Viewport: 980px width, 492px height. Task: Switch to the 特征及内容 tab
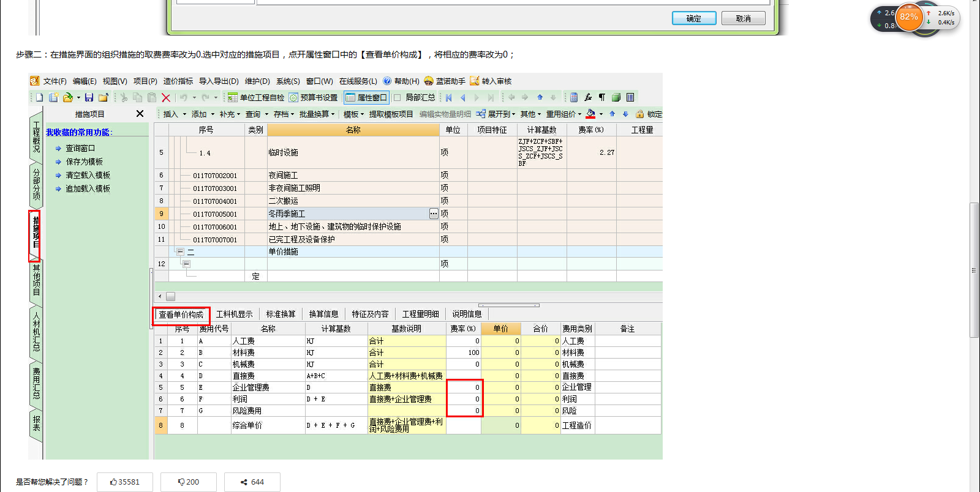coord(370,314)
